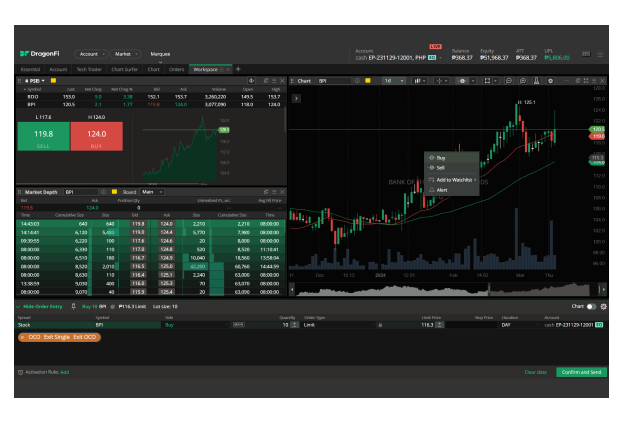
Task: Click the red 124.0 BUY button
Action: pyautogui.click(x=96, y=137)
